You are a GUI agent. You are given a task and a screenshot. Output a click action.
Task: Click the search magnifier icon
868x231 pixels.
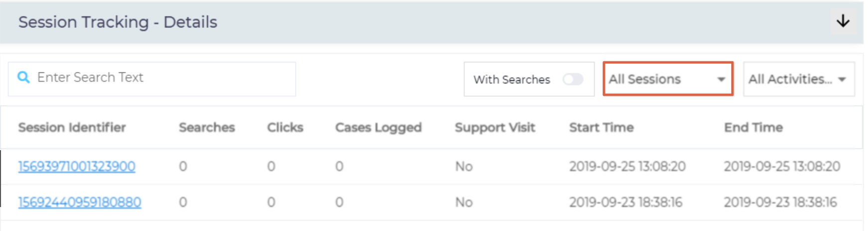coord(23,77)
